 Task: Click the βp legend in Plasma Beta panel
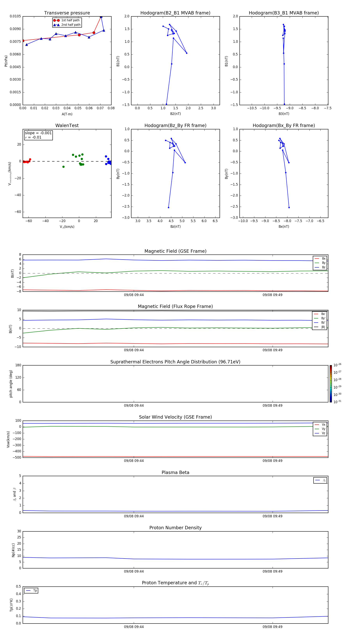pyautogui.click(x=320, y=480)
